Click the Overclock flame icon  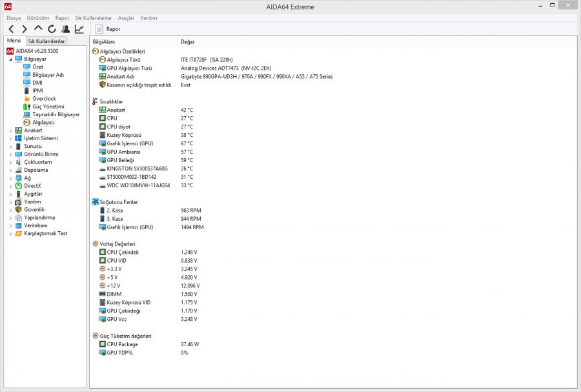coord(26,99)
